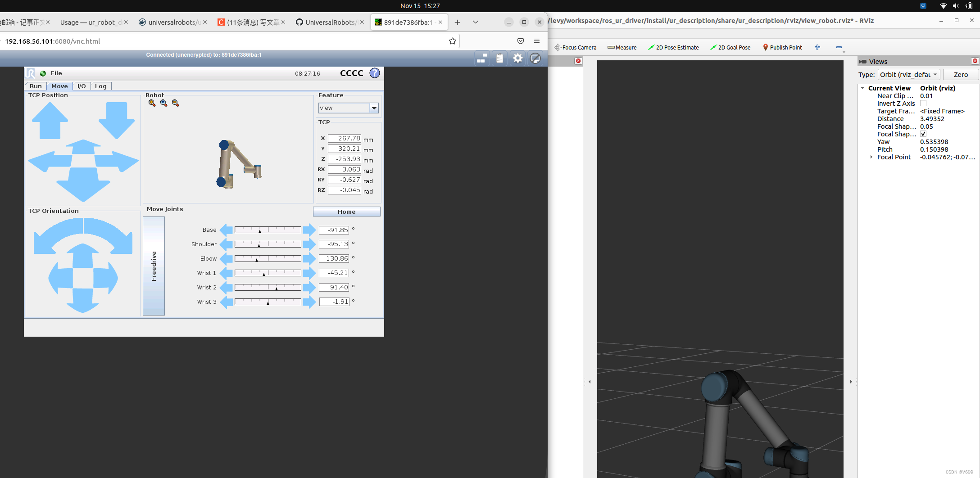Click the Wrist 3 joint increase arrow
980x478 pixels.
pos(309,302)
